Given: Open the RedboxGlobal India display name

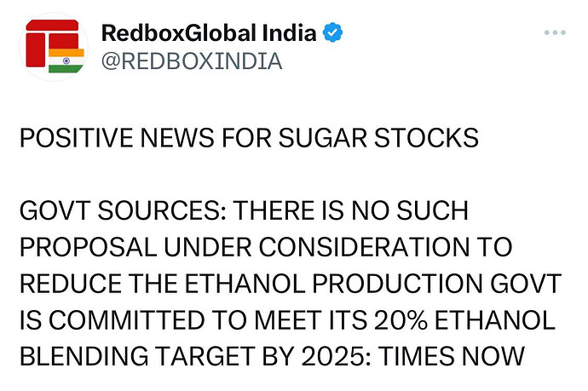Looking at the screenshot, I should (x=209, y=34).
